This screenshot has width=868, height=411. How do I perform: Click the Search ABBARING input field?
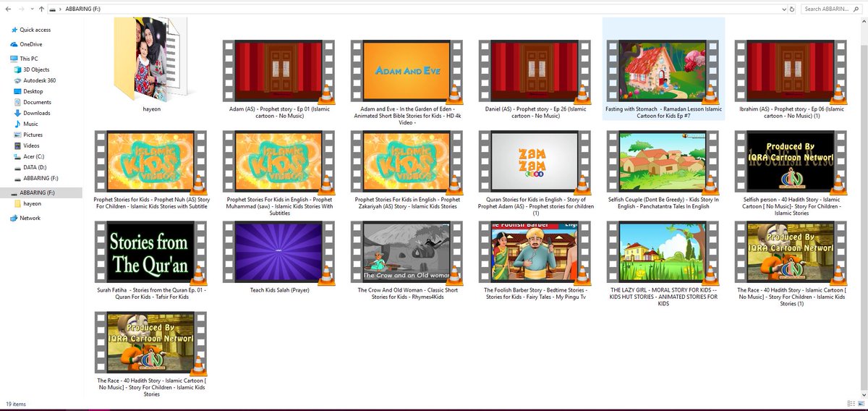click(833, 9)
